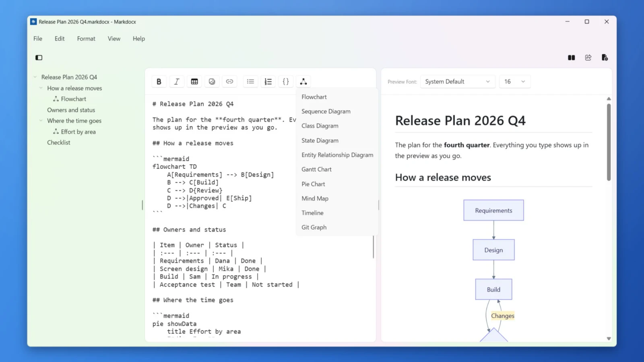
Task: Toggle bold formatting in the editor toolbar
Action: 159,82
